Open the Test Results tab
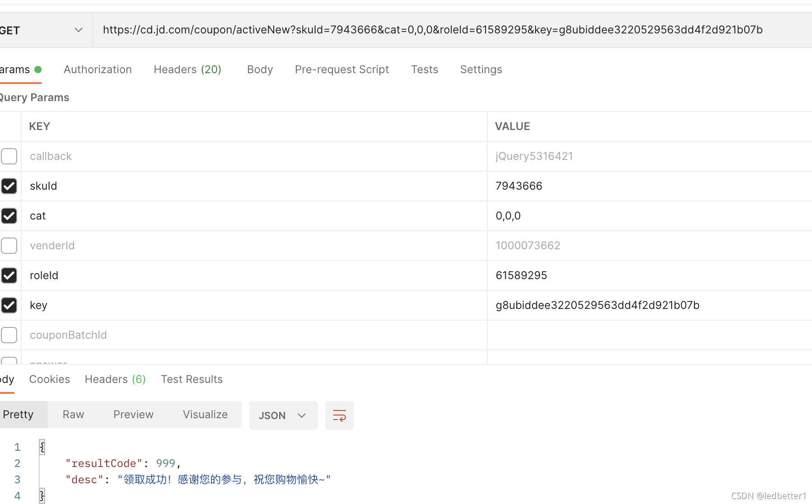This screenshot has width=812, height=504. (192, 379)
